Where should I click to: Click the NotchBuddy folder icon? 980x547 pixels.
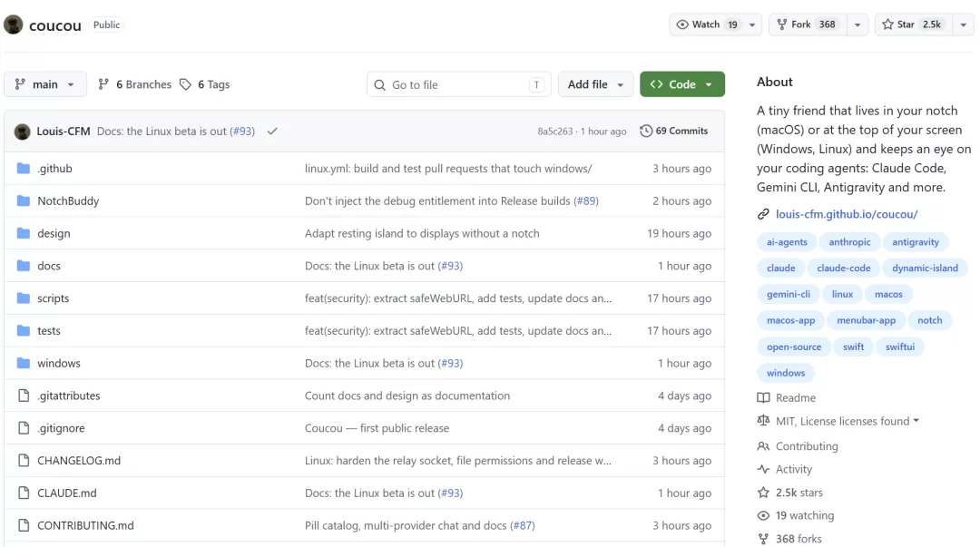point(23,200)
